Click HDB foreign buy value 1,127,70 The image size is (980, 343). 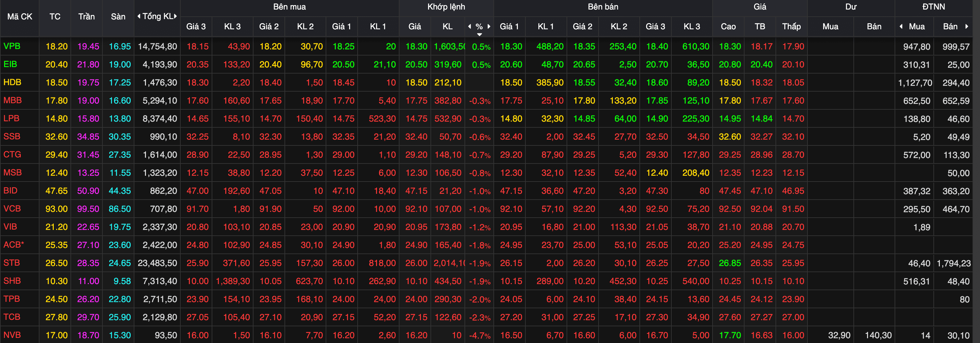point(915,83)
